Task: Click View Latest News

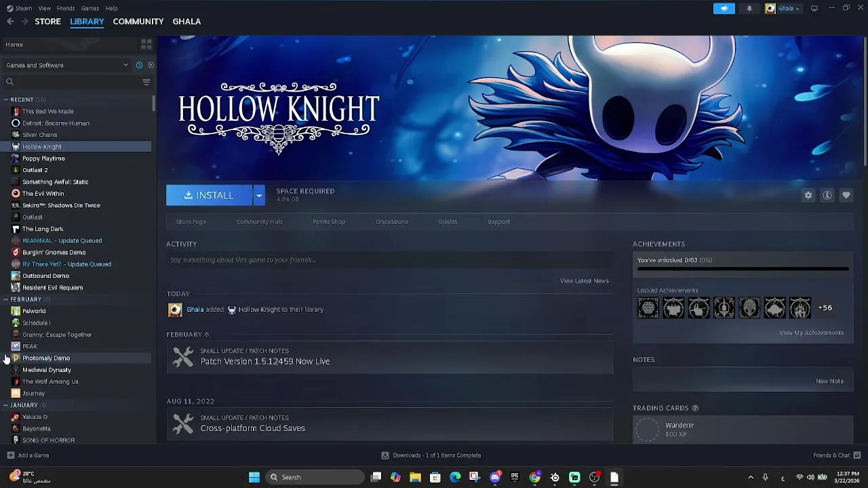Action: (585, 281)
